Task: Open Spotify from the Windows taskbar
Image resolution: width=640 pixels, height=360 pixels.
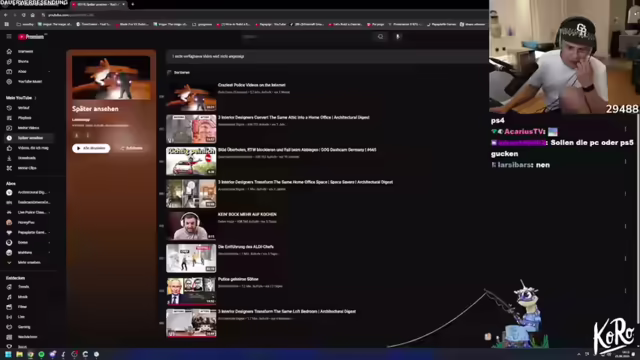Action: click(x=41, y=354)
